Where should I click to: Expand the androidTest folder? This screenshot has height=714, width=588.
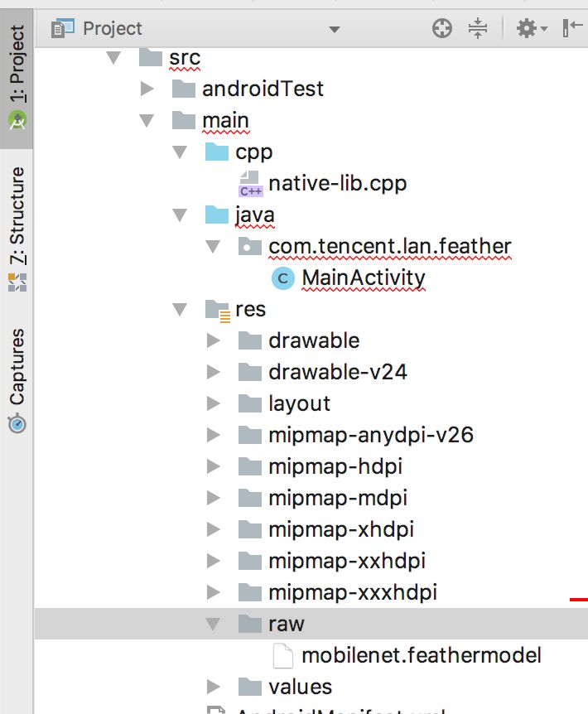147,89
